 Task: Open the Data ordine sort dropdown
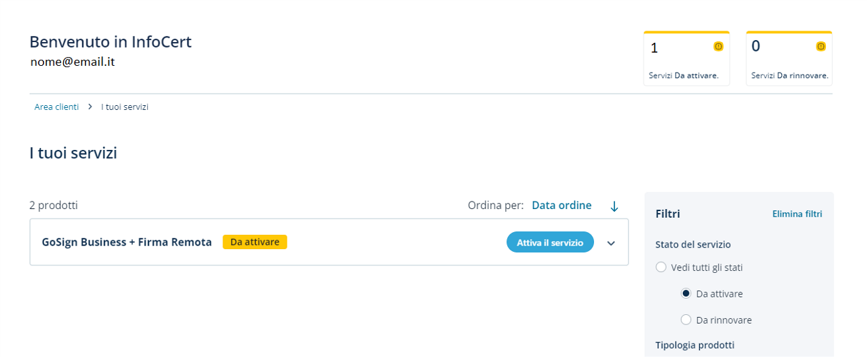point(561,206)
